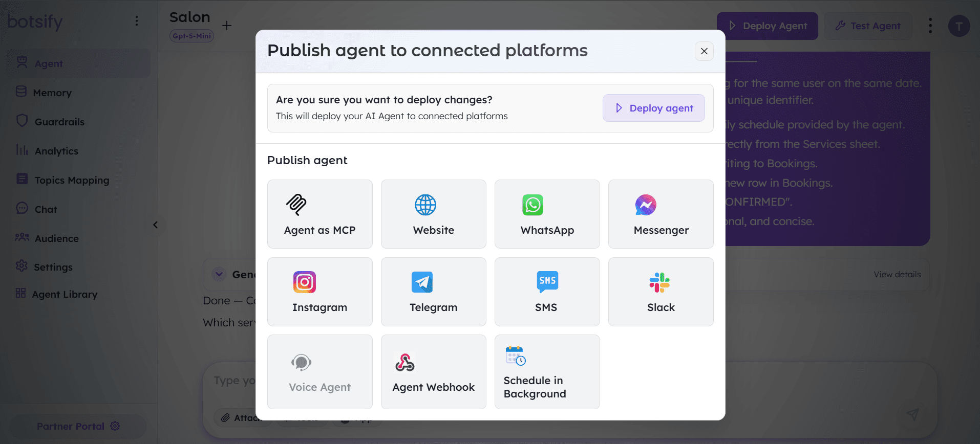Image resolution: width=980 pixels, height=444 pixels.
Task: Choose the Telegram platform icon
Action: [422, 282]
